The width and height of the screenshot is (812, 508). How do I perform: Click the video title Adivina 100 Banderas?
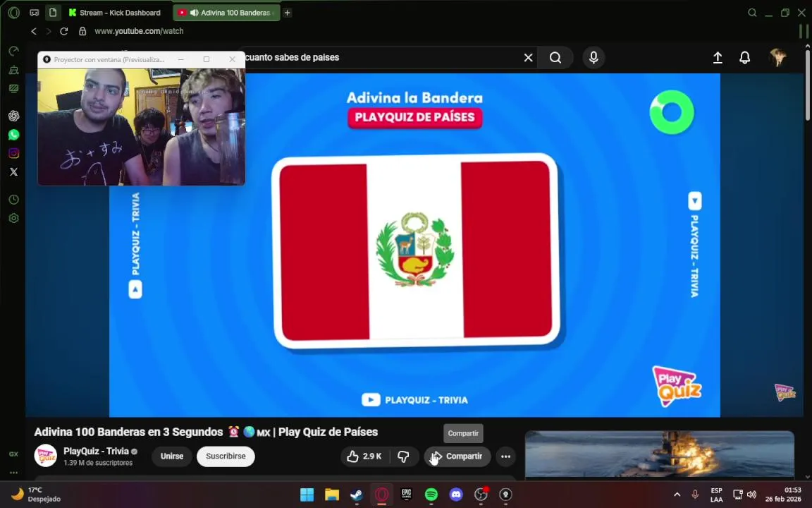click(x=206, y=432)
